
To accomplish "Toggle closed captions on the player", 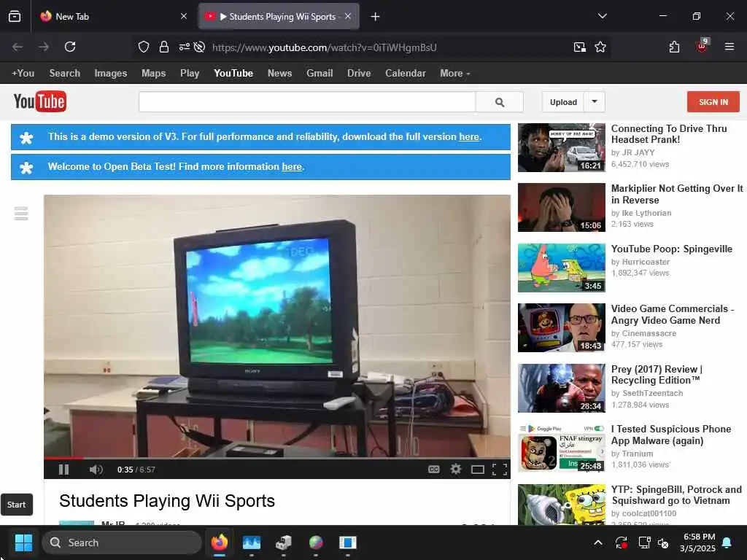I will click(x=433, y=470).
